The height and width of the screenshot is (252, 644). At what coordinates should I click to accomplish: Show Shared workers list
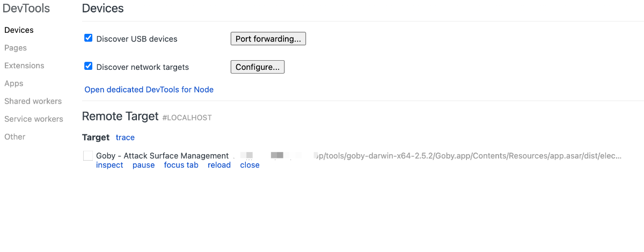[33, 101]
